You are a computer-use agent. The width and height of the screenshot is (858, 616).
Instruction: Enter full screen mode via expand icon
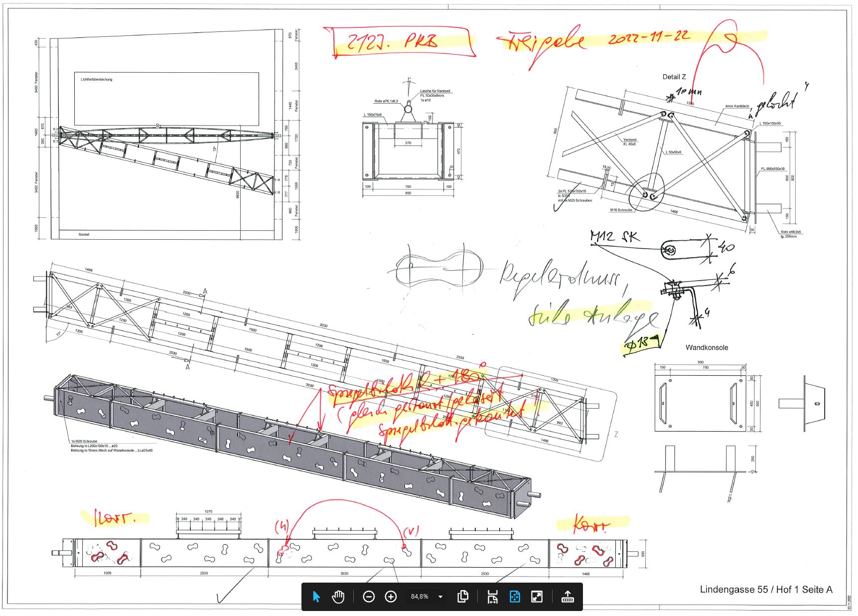click(x=537, y=597)
